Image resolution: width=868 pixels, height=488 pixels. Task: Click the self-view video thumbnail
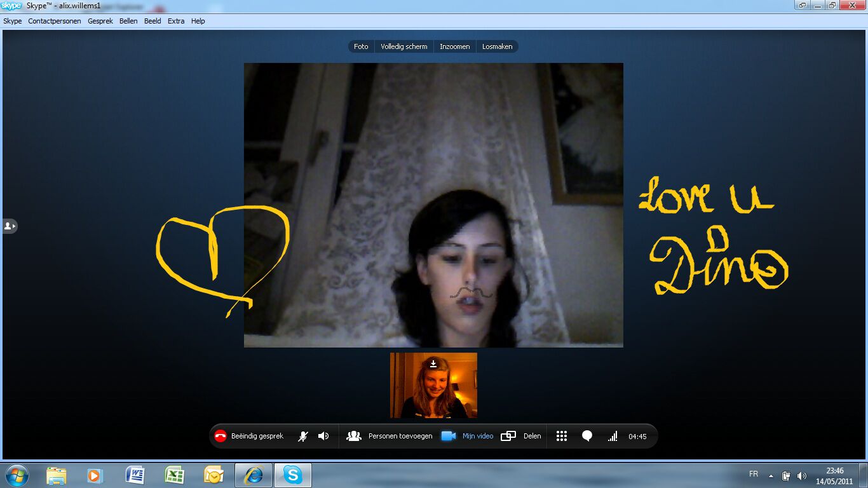point(433,386)
